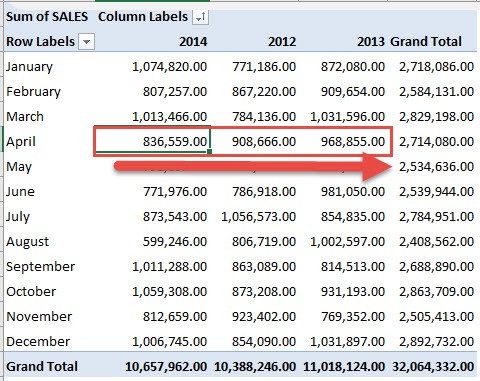Select the August row label
The width and height of the screenshot is (480, 381).
(x=27, y=242)
